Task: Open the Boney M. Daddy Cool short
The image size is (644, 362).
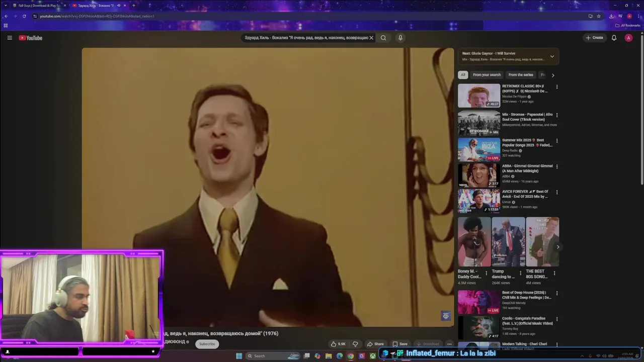Action: pyautogui.click(x=474, y=242)
